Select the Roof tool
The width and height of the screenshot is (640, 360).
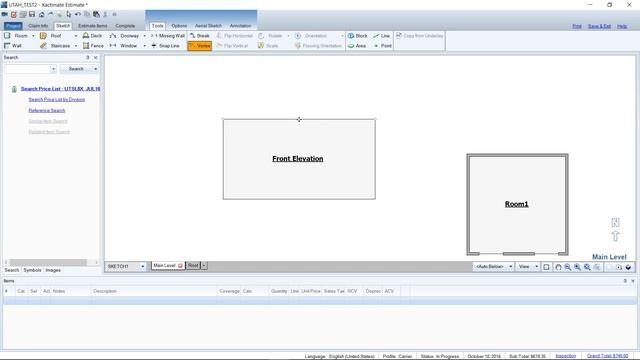click(51, 36)
